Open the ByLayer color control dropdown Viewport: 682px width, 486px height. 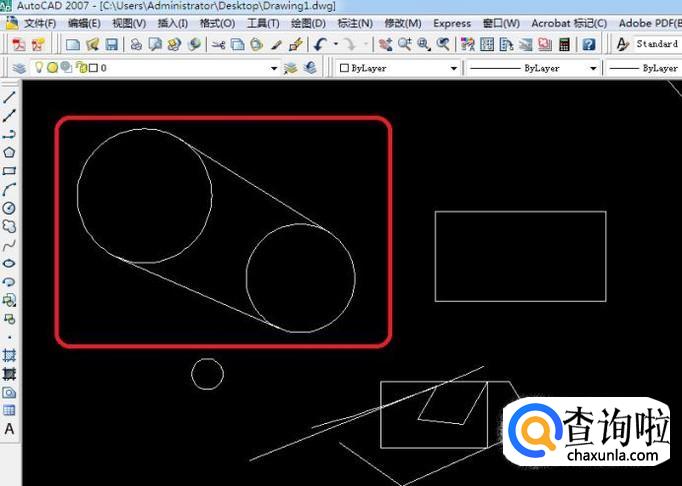tap(454, 68)
